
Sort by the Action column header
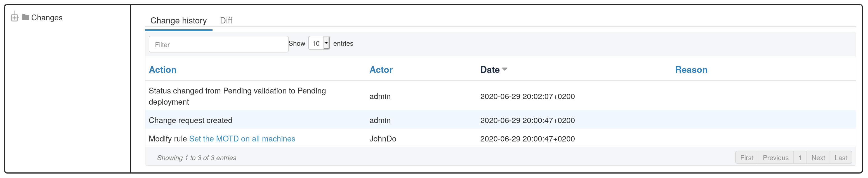(162, 70)
